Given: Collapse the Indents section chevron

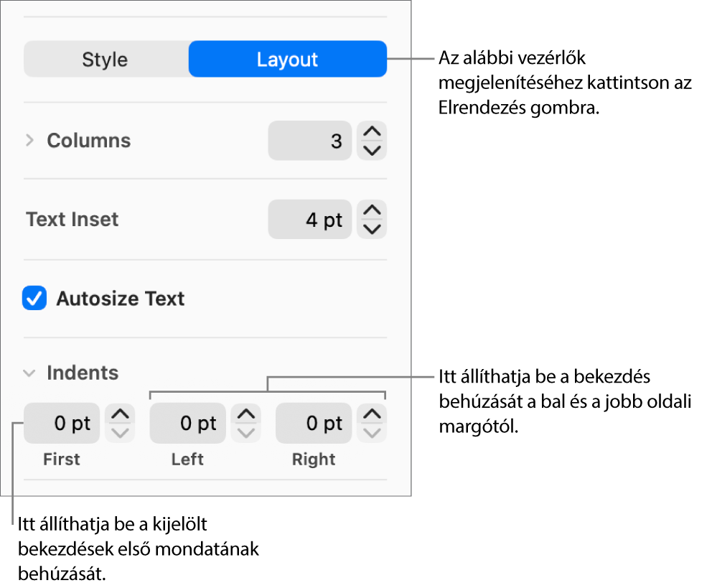Looking at the screenshot, I should tap(29, 373).
